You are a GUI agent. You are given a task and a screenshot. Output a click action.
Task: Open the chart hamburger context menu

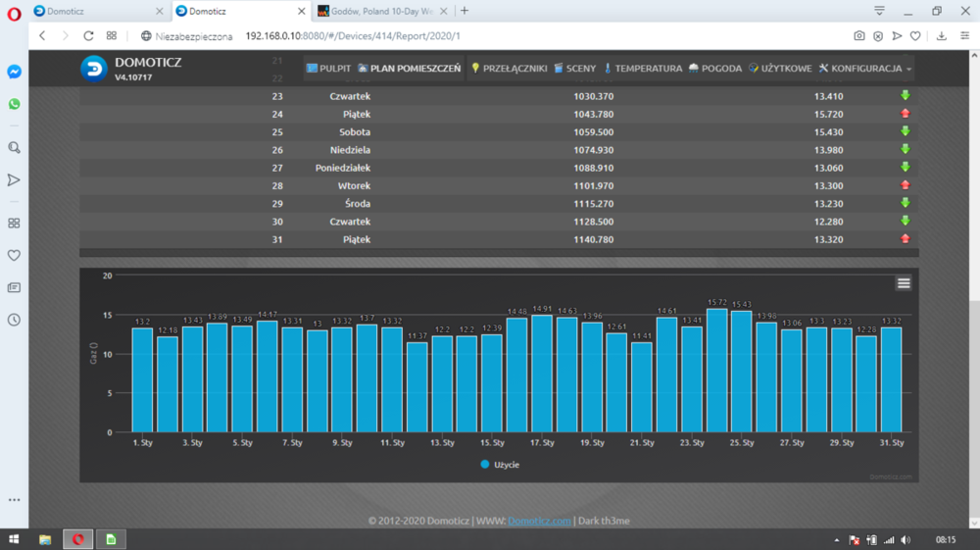coord(904,283)
